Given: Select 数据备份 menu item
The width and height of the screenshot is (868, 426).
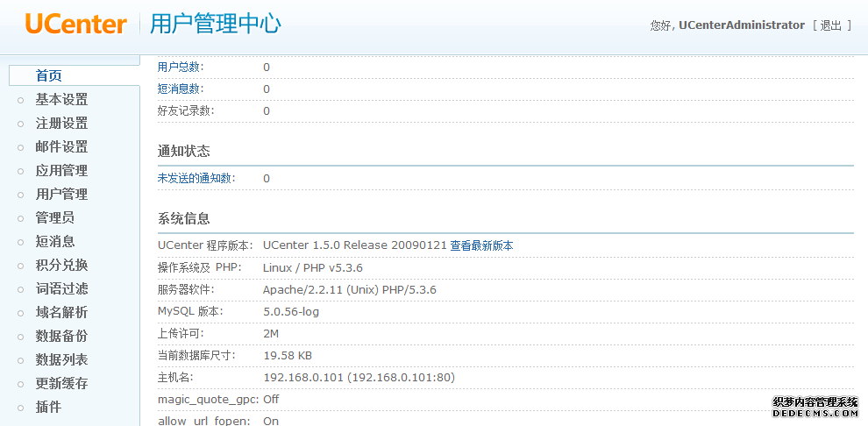Looking at the screenshot, I should pos(61,337).
